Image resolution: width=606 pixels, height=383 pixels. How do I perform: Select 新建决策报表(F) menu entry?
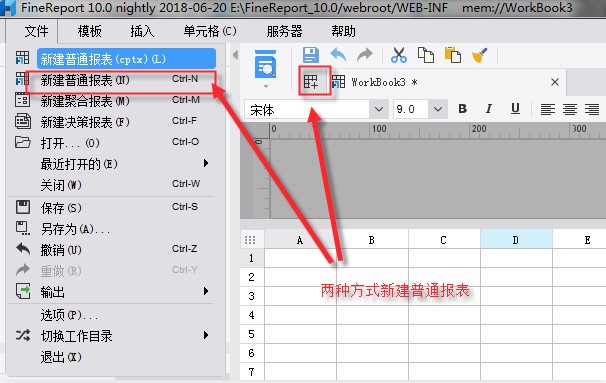pos(114,122)
